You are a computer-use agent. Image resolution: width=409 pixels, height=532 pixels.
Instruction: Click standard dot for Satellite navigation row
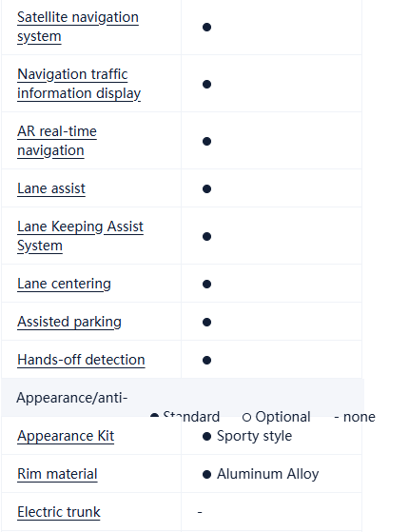pos(206,27)
